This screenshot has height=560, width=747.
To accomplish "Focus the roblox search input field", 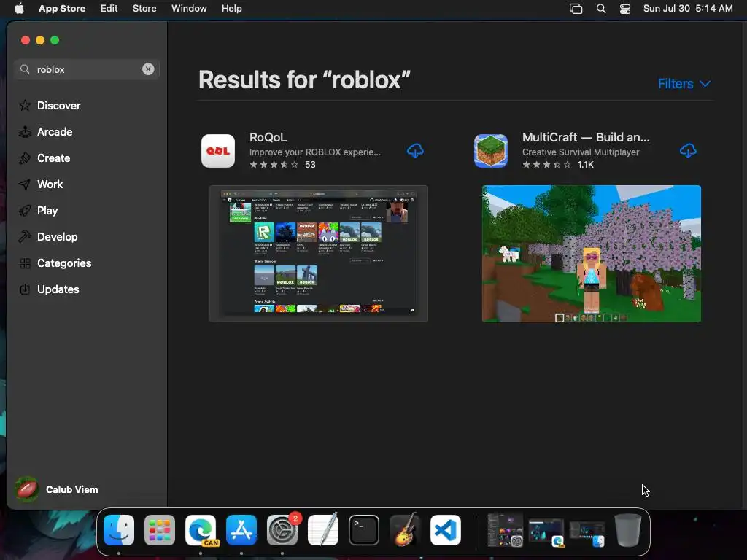I will 87,69.
